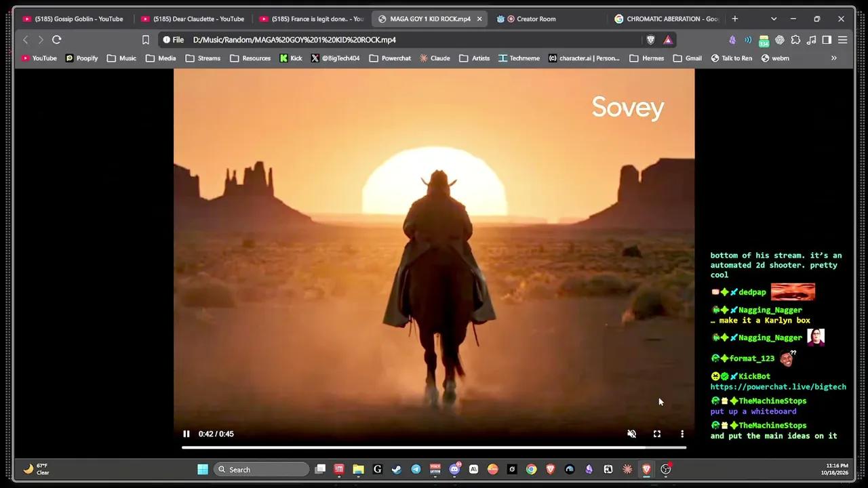
Task: Expand the Artists bookmarks folder
Action: click(474, 58)
